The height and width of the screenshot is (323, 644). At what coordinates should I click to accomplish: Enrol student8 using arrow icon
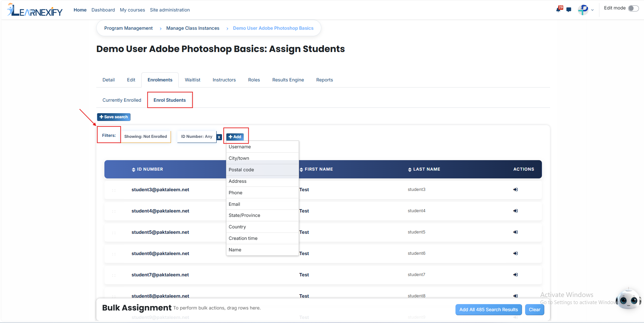click(x=516, y=296)
